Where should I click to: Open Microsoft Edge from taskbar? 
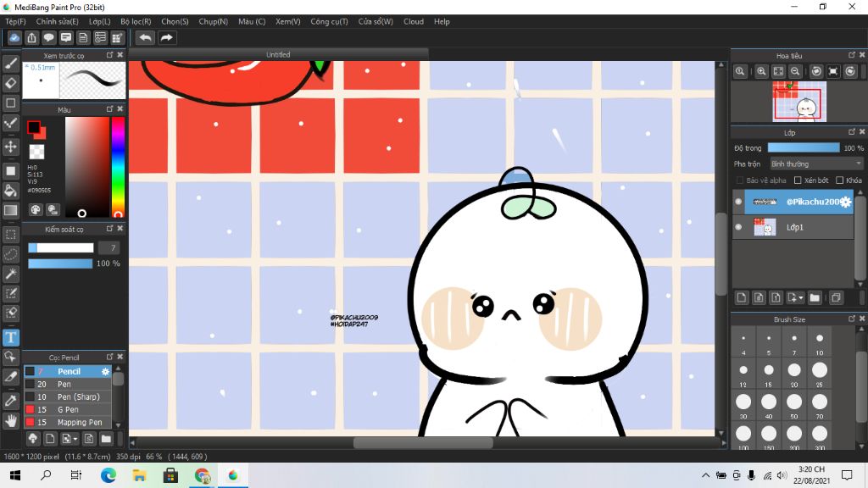[108, 475]
